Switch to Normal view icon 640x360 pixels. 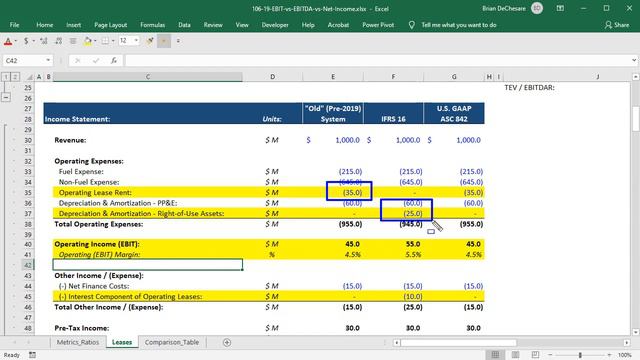[x=495, y=355]
